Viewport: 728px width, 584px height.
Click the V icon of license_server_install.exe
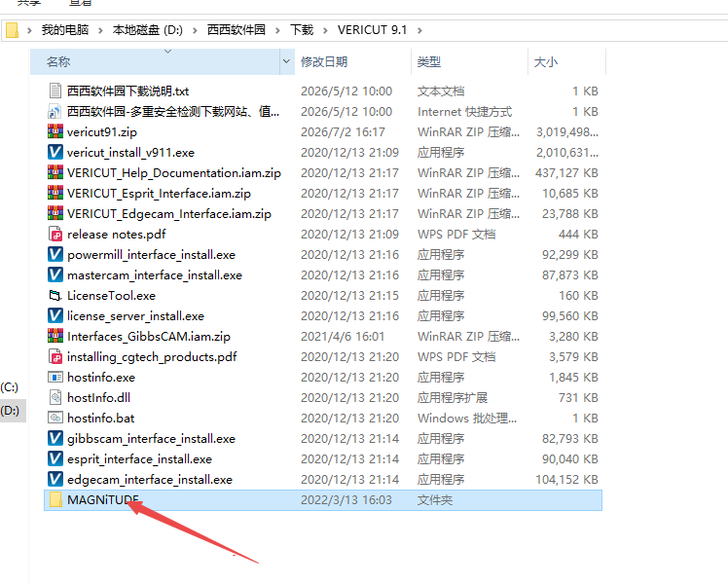pos(55,315)
